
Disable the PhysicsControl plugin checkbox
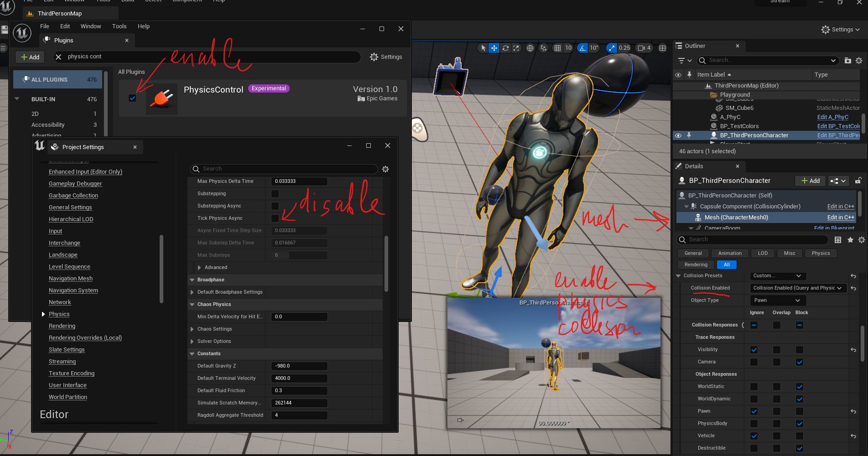(x=132, y=98)
